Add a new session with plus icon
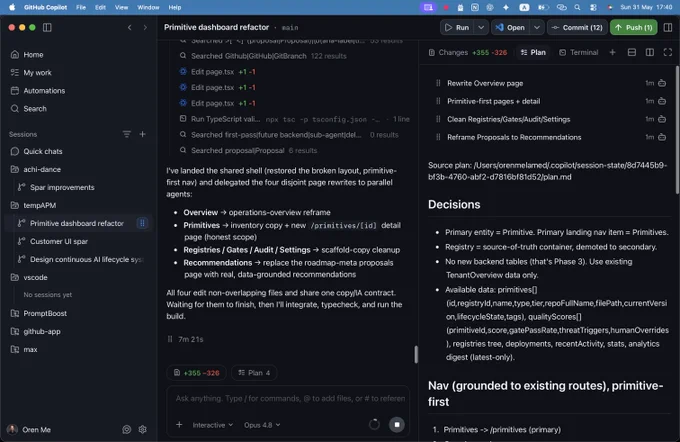 click(142, 134)
